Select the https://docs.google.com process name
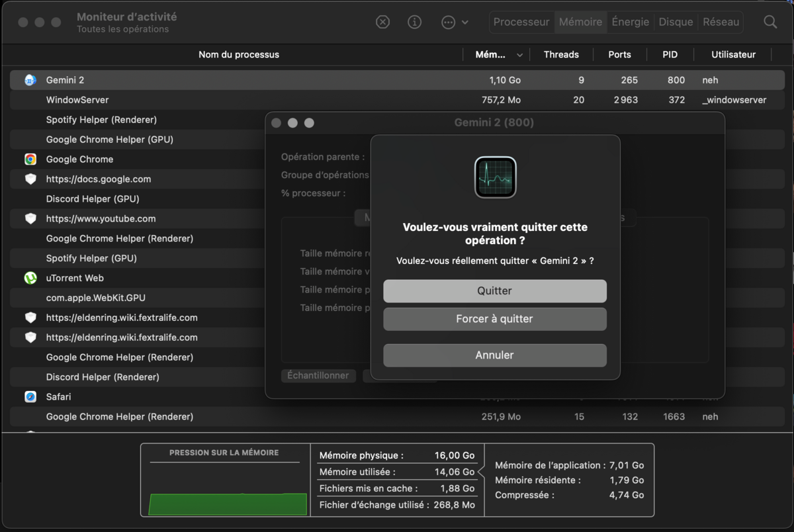The width and height of the screenshot is (794, 532). pos(99,179)
